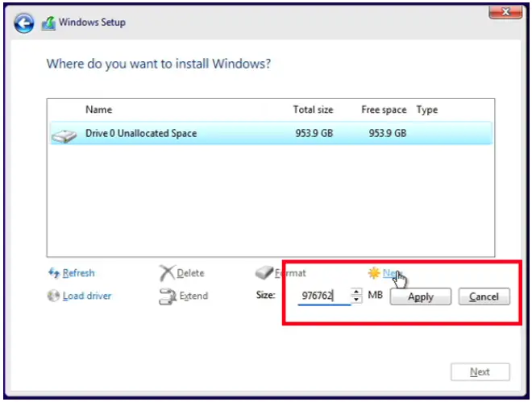The height and width of the screenshot is (402, 532).
Task: Click the Extend partition icon
Action: pyautogui.click(x=168, y=296)
